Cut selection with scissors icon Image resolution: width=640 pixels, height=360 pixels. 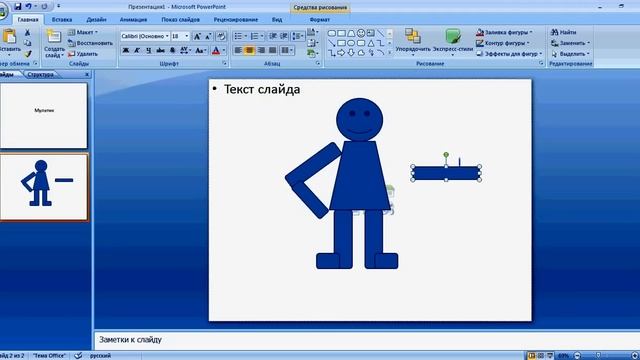pos(27,32)
